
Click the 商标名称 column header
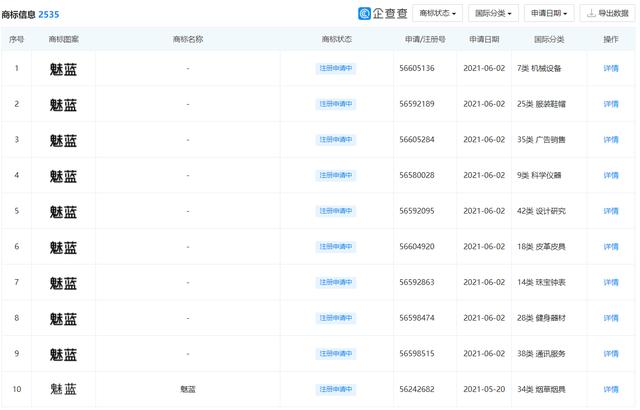(188, 39)
